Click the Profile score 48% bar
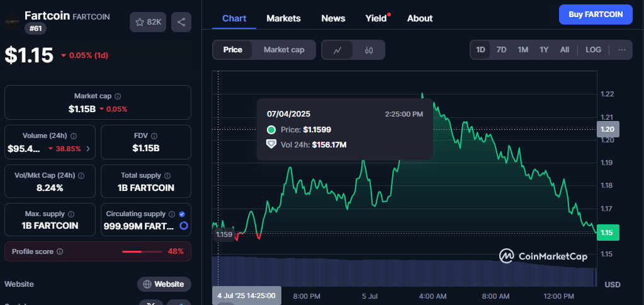 [142, 251]
